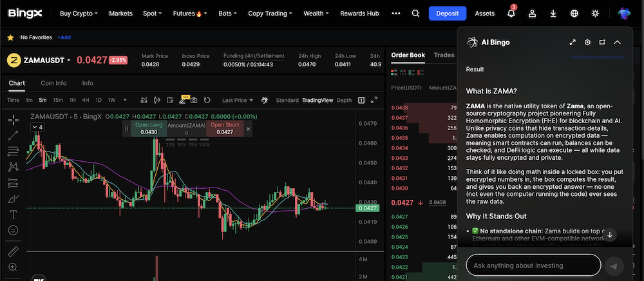Expand the Buy Crypto menu
The image size is (644, 281).
click(x=79, y=14)
